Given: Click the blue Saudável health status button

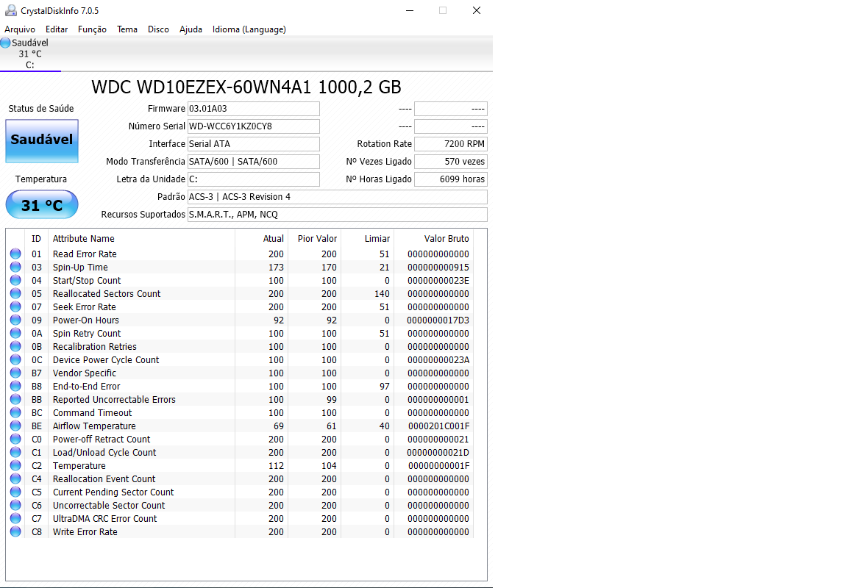Looking at the screenshot, I should (x=42, y=140).
